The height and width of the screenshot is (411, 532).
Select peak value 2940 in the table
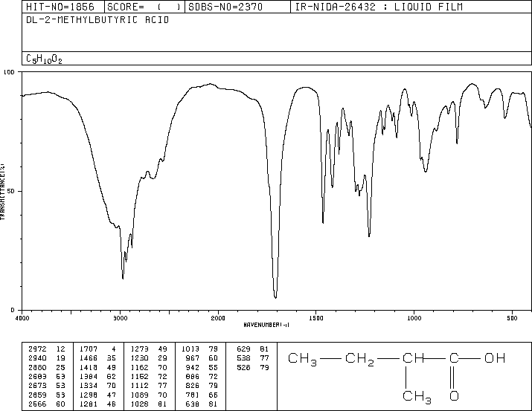click(37, 358)
